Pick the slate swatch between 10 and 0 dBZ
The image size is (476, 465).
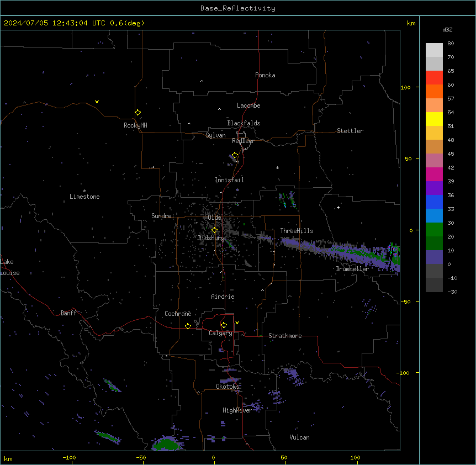point(434,257)
